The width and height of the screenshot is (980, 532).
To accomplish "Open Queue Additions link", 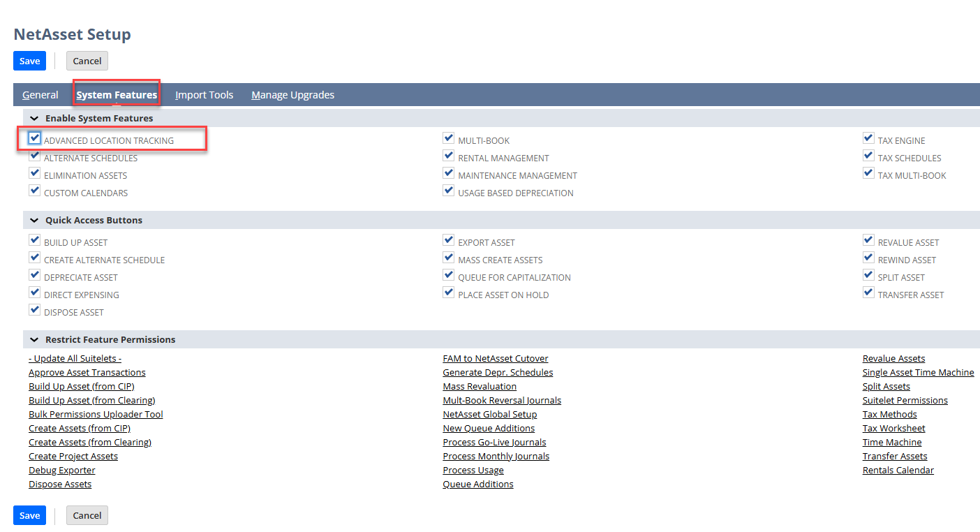I will 478,484.
